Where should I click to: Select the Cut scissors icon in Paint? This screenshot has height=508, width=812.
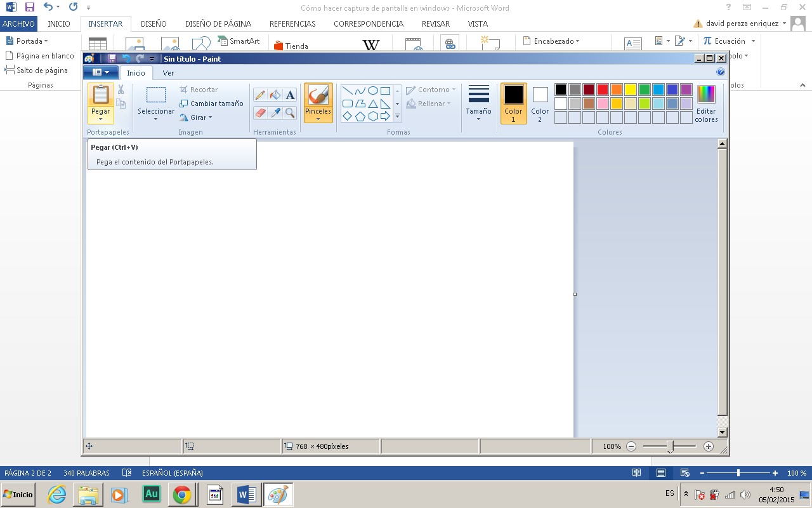point(121,90)
